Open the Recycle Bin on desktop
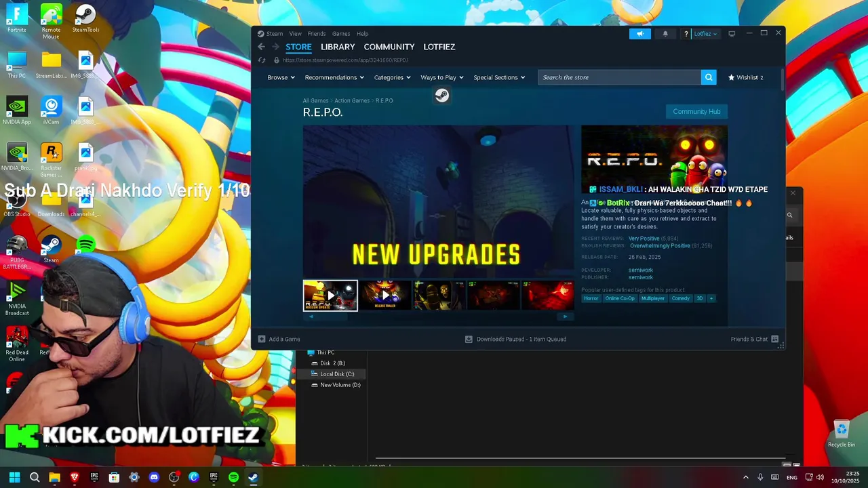The image size is (868, 488). tap(842, 434)
